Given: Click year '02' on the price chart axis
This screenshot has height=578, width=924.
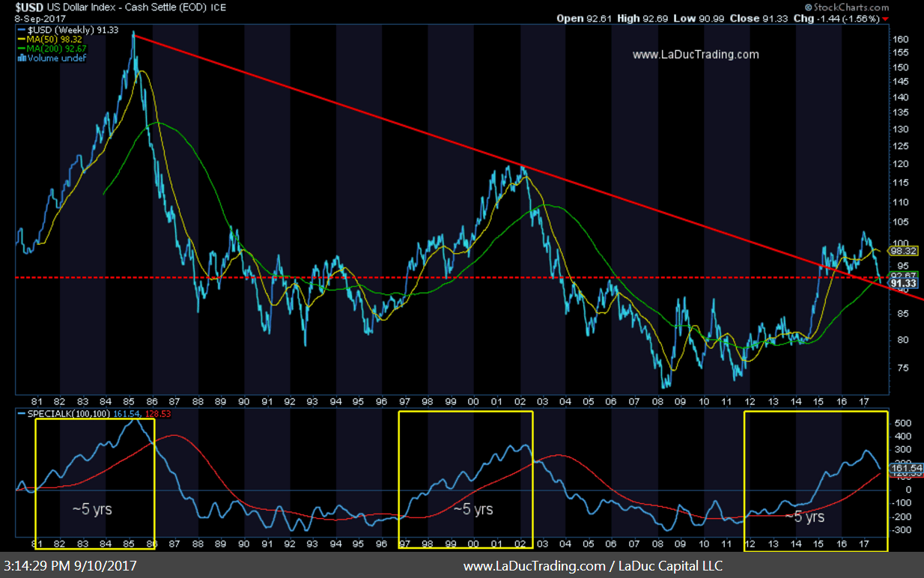Looking at the screenshot, I should pos(520,402).
